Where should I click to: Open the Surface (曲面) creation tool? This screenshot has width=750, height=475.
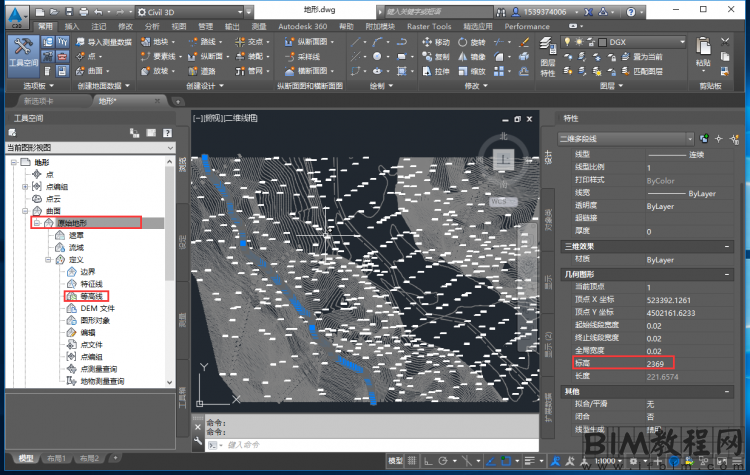[x=92, y=71]
